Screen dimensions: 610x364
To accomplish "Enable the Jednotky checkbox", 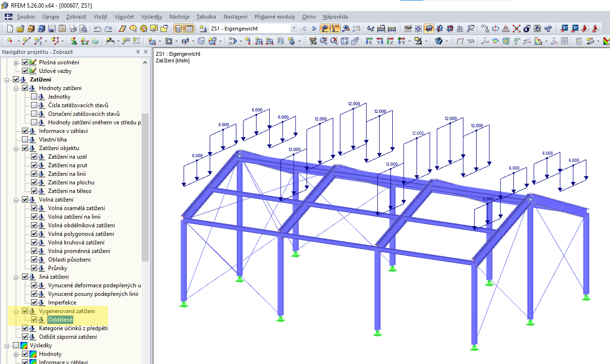I will tap(34, 97).
